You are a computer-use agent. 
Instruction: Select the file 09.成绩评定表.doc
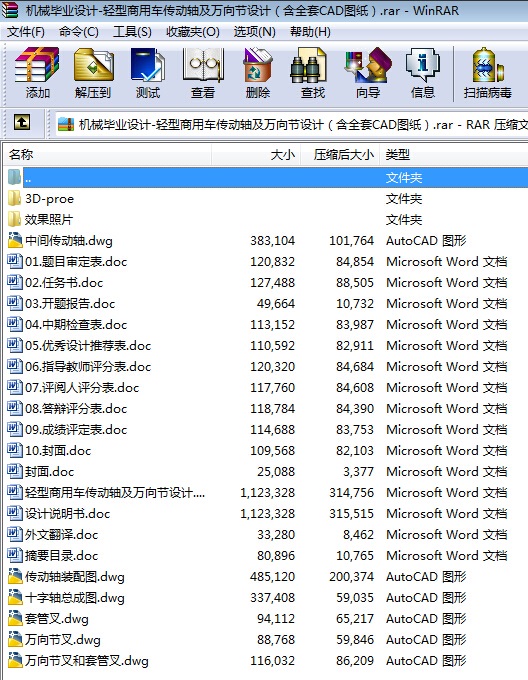[x=76, y=429]
